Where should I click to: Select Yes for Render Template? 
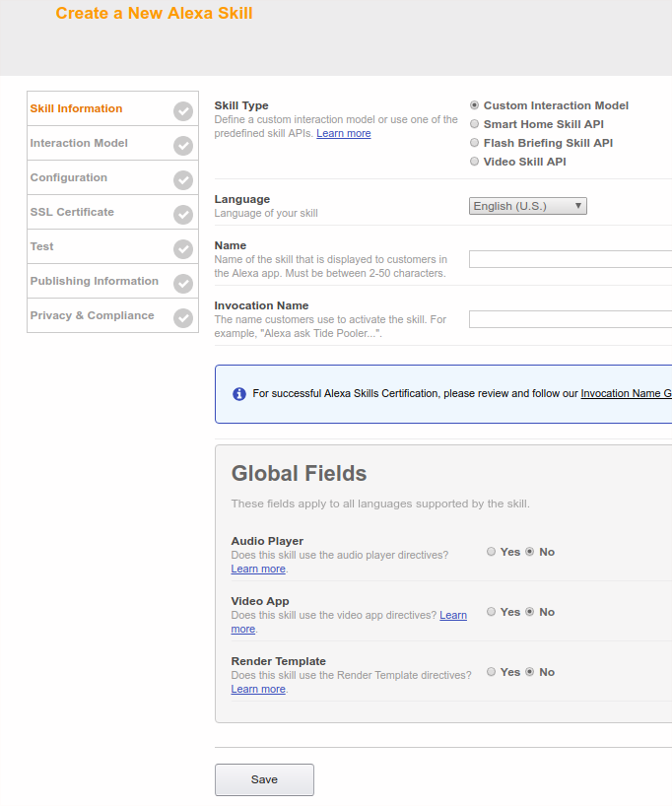pyautogui.click(x=492, y=672)
